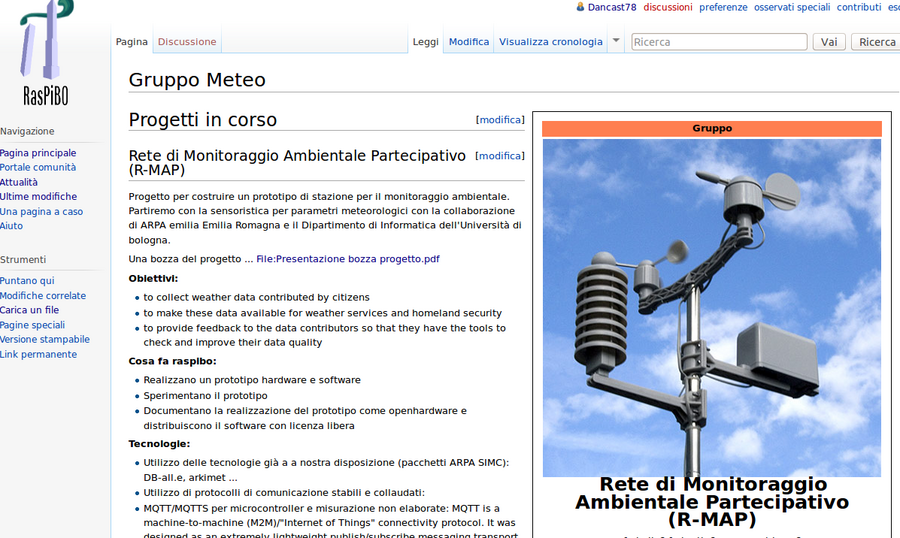Click the Vai search button
Image resolution: width=900 pixels, height=538 pixels.
(829, 42)
